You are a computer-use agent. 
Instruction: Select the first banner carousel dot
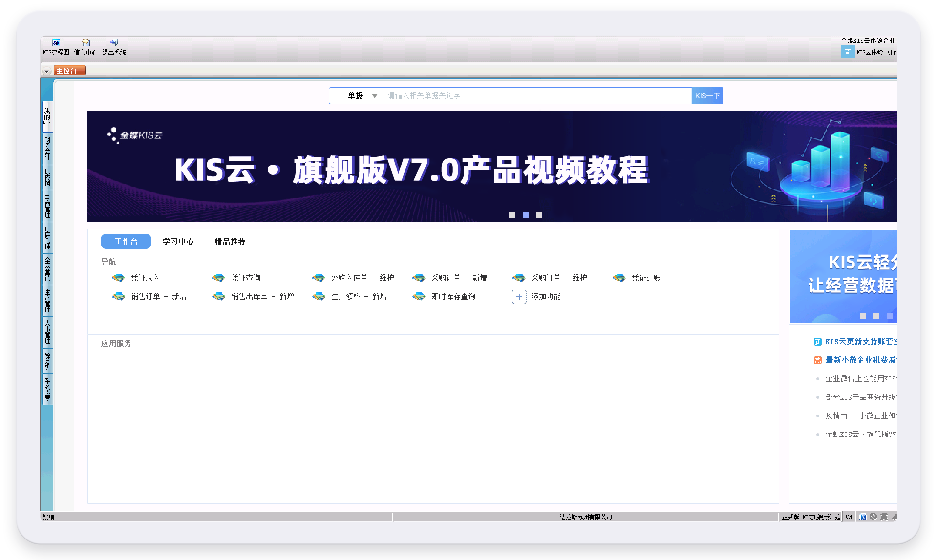512,215
